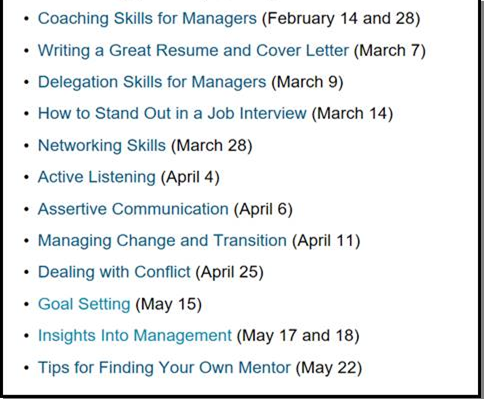The width and height of the screenshot is (484, 399).
Task: Click the (March 7) date text
Action: coord(390,51)
